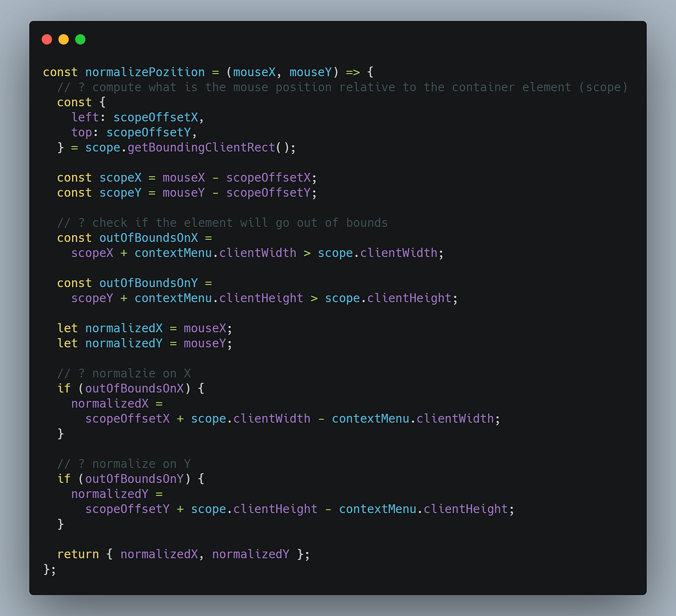Click the comment about checking out of bounds
The width and height of the screenshot is (676, 616).
click(x=222, y=222)
